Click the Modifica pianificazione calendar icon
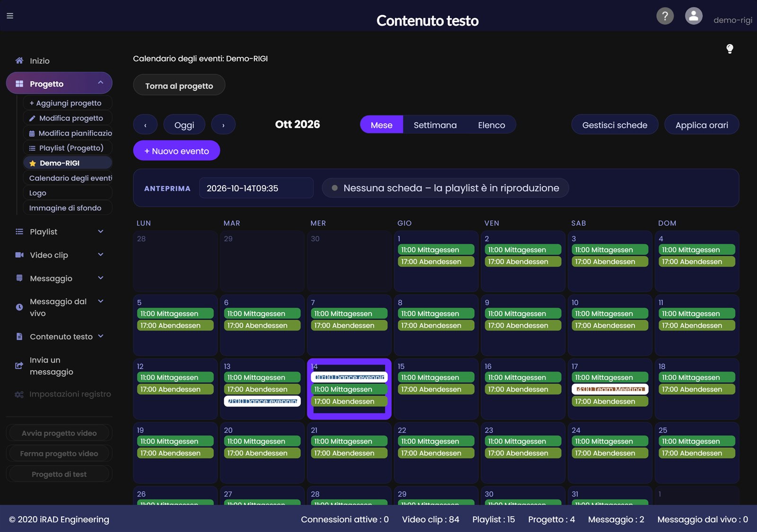The height and width of the screenshot is (532, 757). tap(32, 133)
